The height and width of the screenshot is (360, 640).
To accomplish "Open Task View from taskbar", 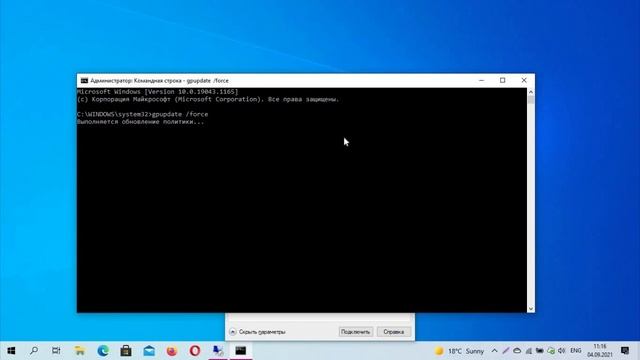I will pos(56,351).
